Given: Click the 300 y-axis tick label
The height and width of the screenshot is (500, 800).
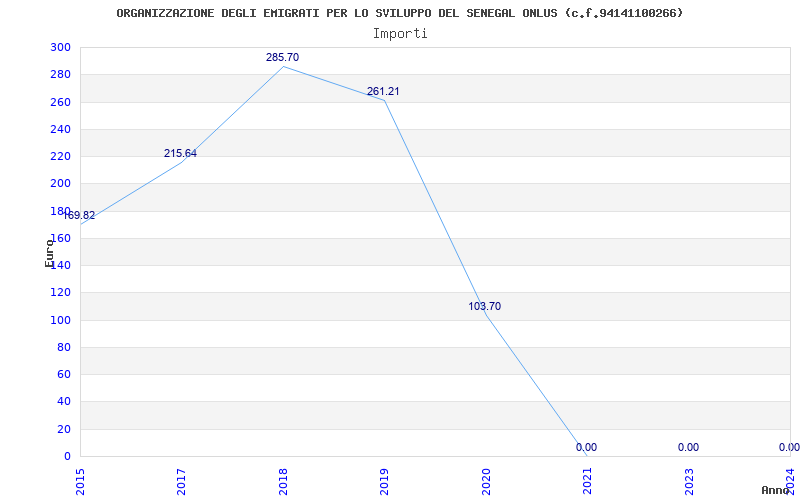Looking at the screenshot, I should 61,47.
